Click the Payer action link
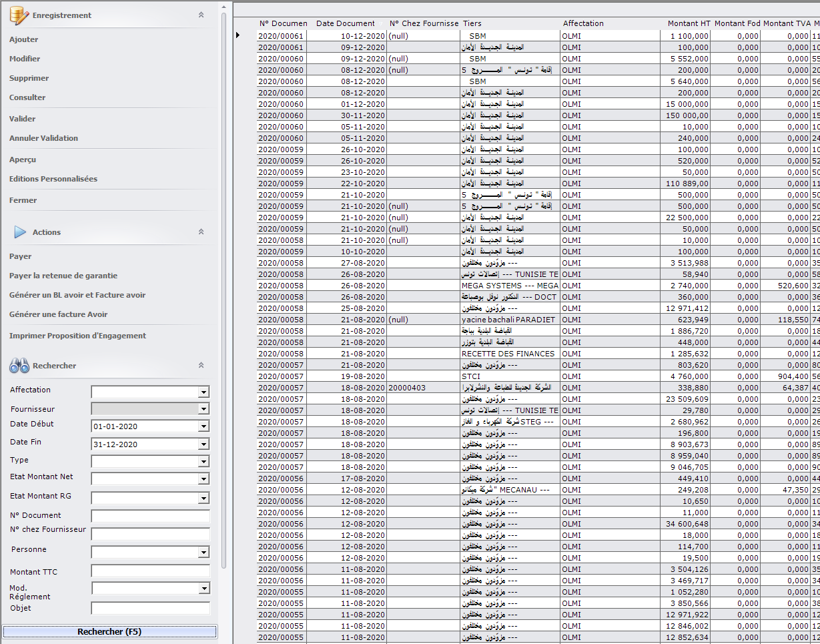Image resolution: width=820 pixels, height=644 pixels. tap(21, 256)
